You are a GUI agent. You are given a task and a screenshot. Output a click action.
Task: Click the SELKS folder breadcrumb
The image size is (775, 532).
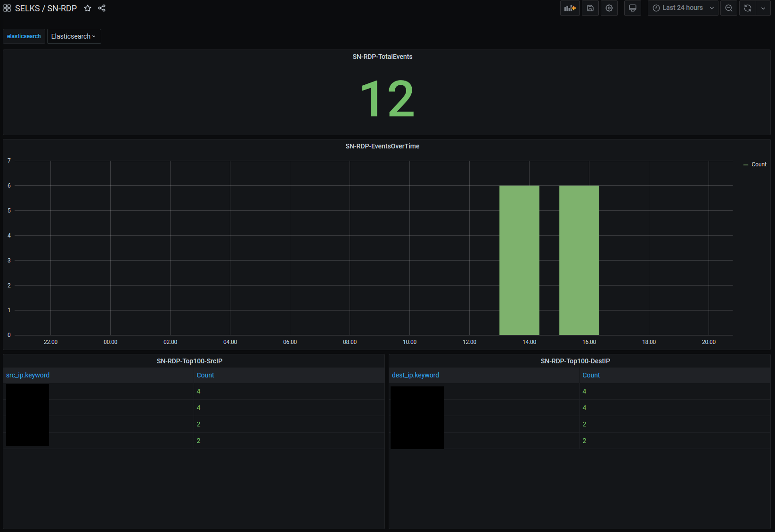coord(27,8)
